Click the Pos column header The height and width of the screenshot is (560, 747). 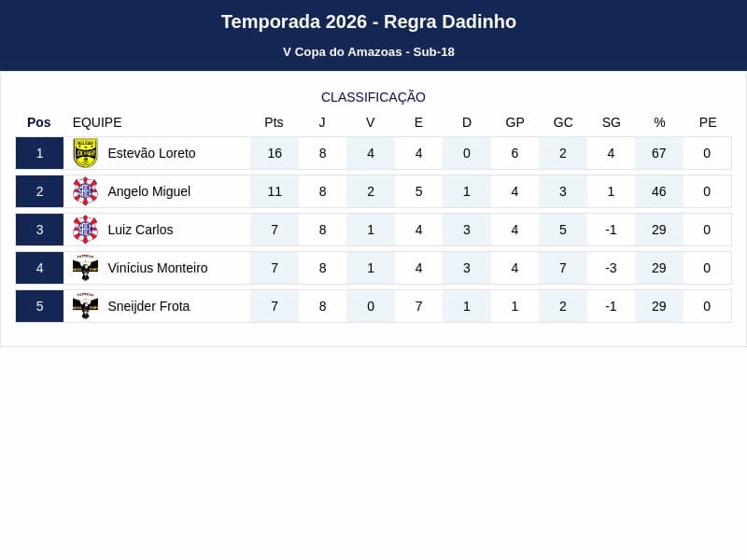39,122
